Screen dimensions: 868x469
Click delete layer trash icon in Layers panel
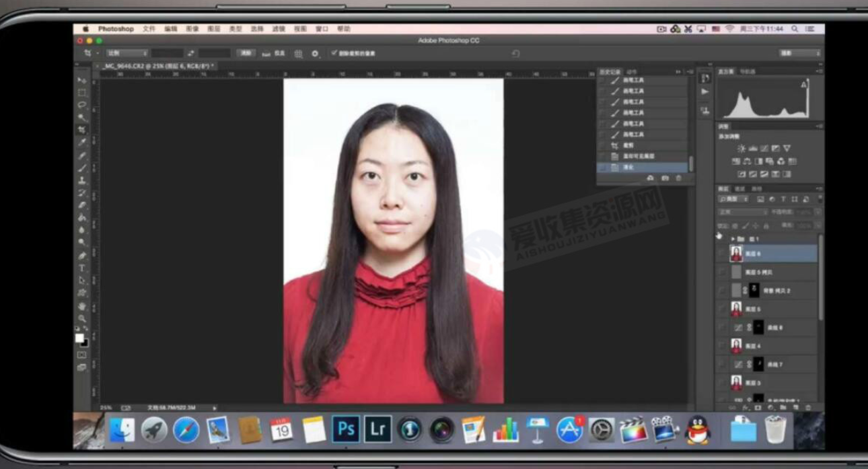click(x=809, y=407)
